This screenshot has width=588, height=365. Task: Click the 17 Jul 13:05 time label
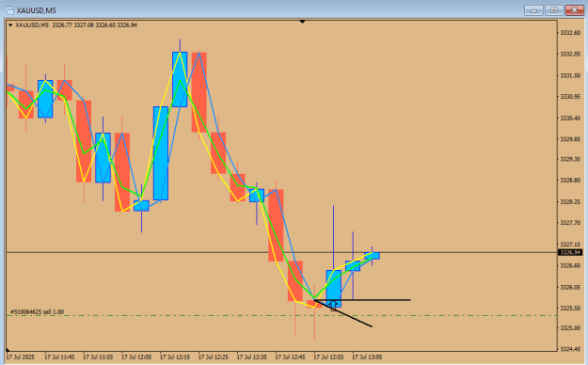pos(367,357)
